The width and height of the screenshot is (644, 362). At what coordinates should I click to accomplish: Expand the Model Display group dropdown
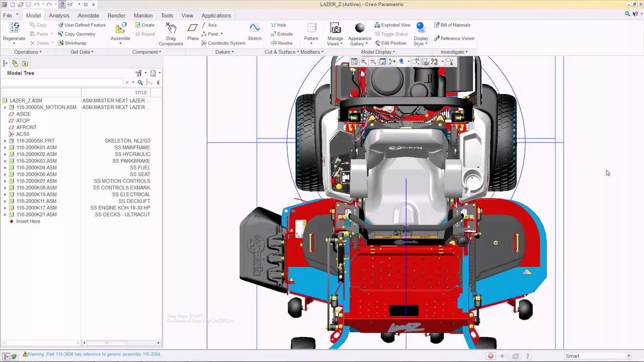(x=378, y=52)
